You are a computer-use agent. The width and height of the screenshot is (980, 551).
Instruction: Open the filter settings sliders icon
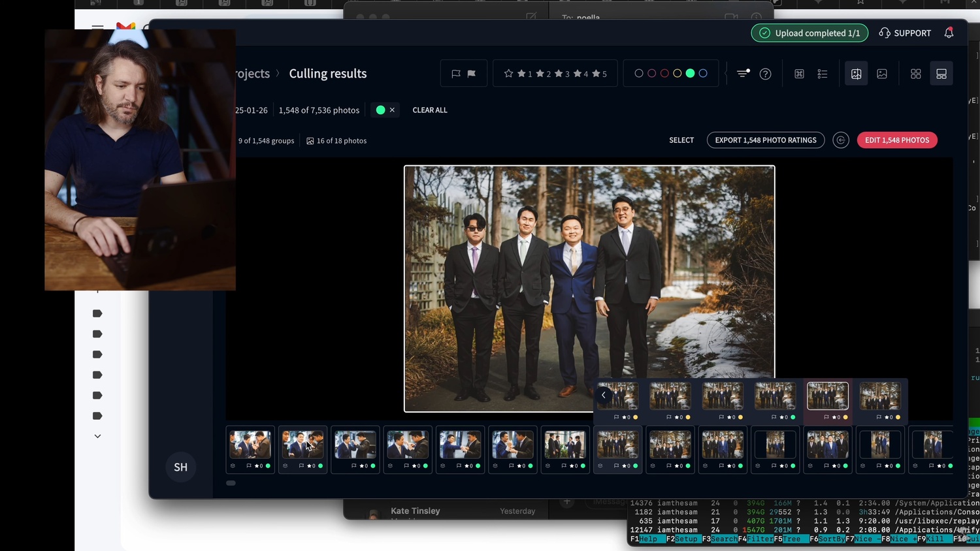(743, 74)
